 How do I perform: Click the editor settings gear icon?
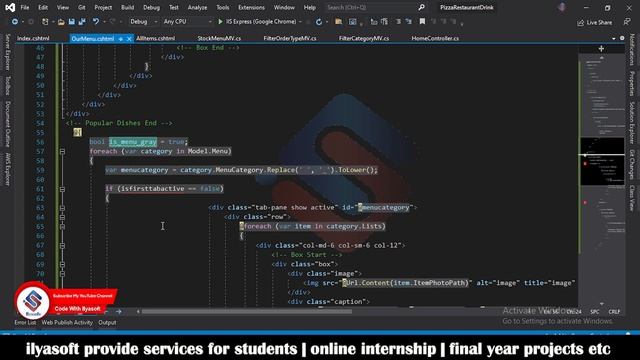pos(622,38)
